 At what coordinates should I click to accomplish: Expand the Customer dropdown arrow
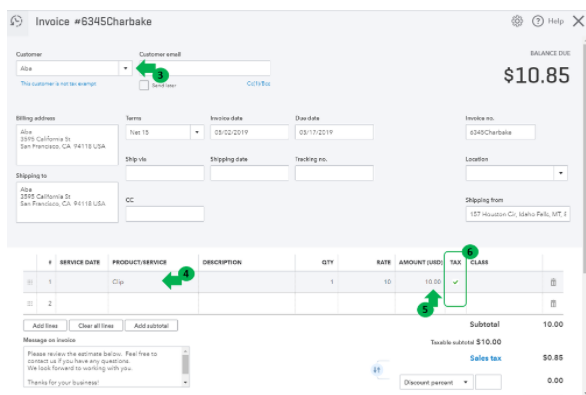click(126, 68)
